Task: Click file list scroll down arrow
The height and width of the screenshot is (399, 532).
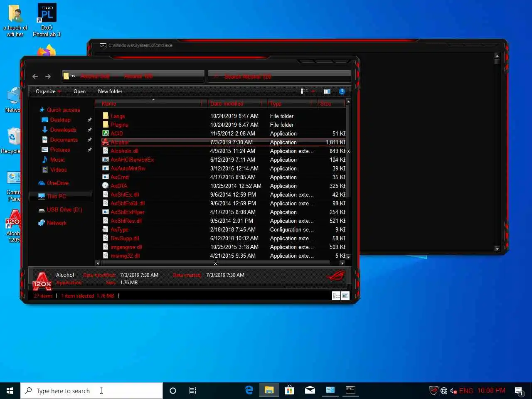Action: [x=348, y=257]
